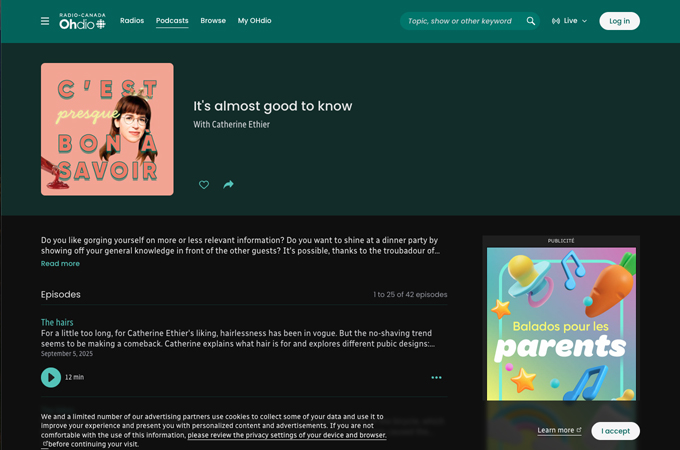Open the hamburger menu icon
Screen dimensions: 680x450
point(45,21)
